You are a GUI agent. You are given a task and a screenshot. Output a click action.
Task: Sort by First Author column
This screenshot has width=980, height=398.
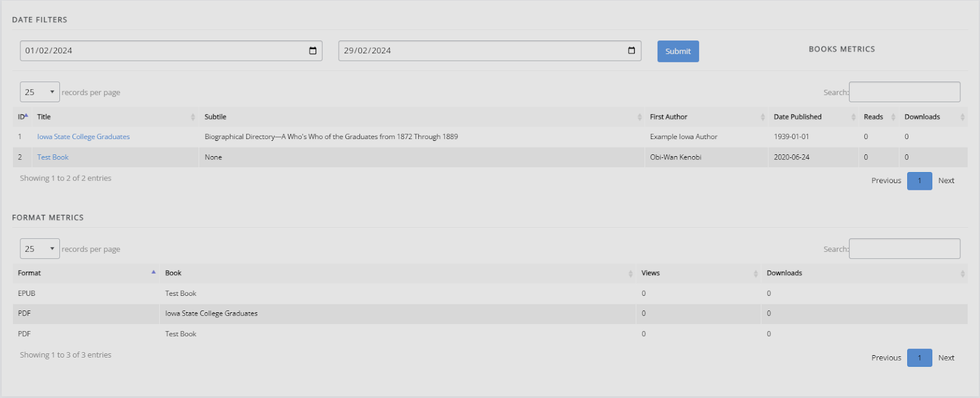pyautogui.click(x=707, y=117)
